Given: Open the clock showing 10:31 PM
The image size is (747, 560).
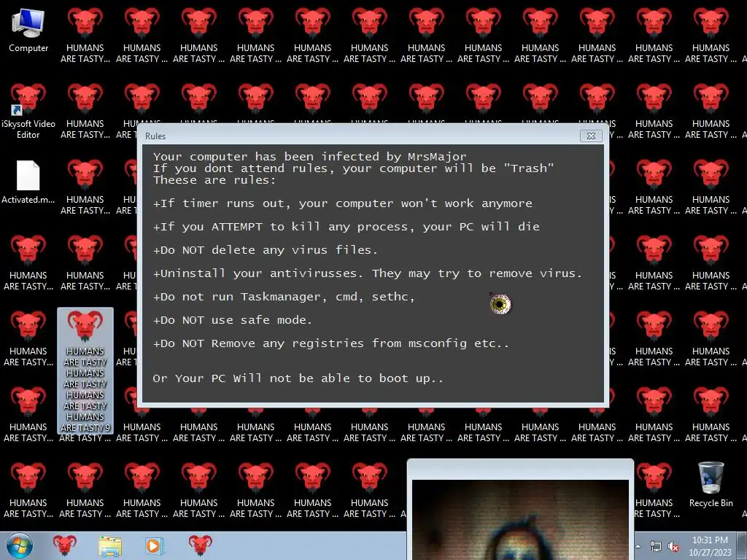Looking at the screenshot, I should pos(710,540).
